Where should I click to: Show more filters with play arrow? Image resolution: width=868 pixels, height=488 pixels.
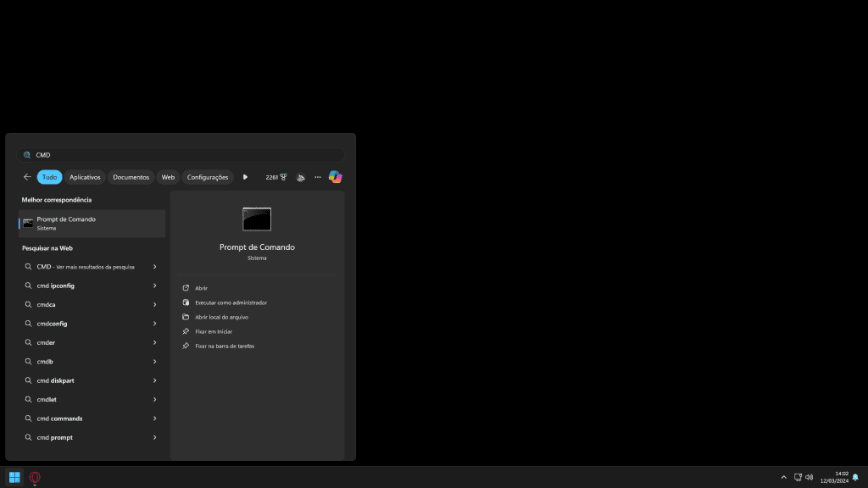coord(245,177)
